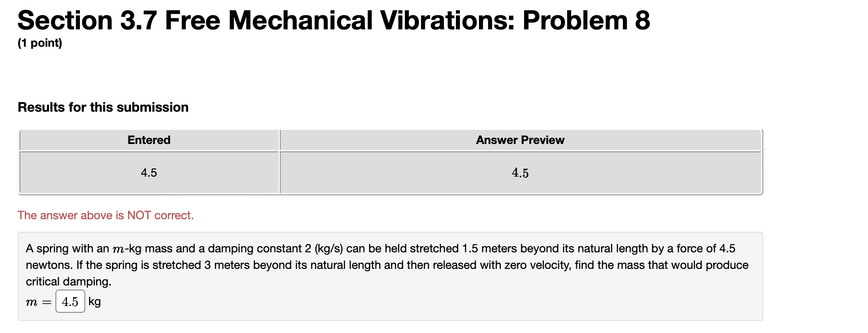Click the answer input field showing 4.5

pyautogui.click(x=70, y=302)
